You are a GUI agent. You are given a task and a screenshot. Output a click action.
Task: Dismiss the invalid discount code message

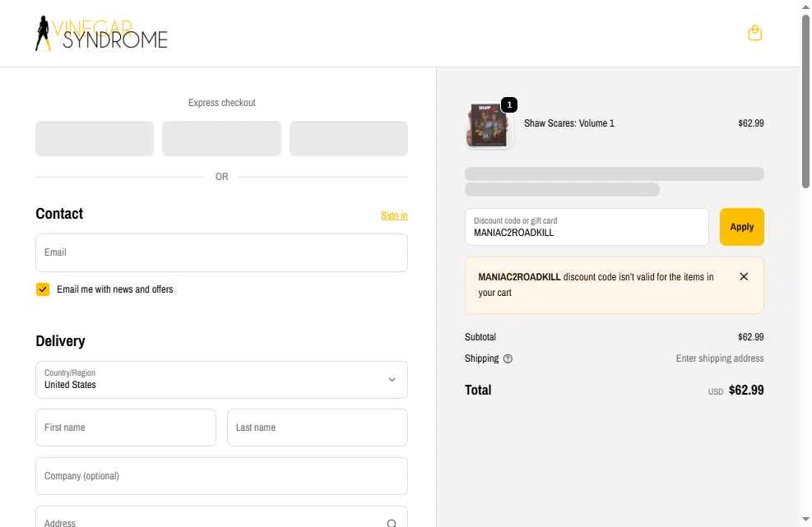point(744,276)
